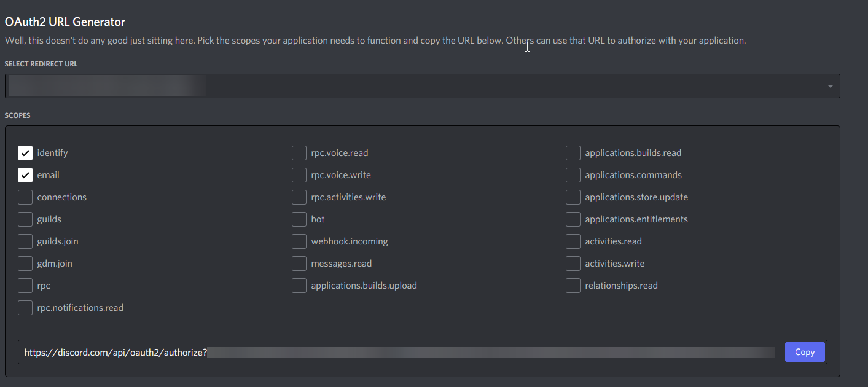The height and width of the screenshot is (387, 868).
Task: Enable the webhook.incoming scope
Action: click(x=299, y=241)
